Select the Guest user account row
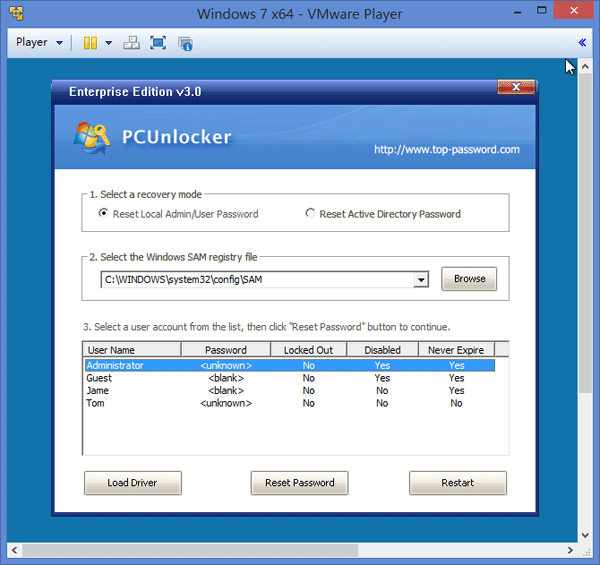The width and height of the screenshot is (600, 565). tap(290, 378)
